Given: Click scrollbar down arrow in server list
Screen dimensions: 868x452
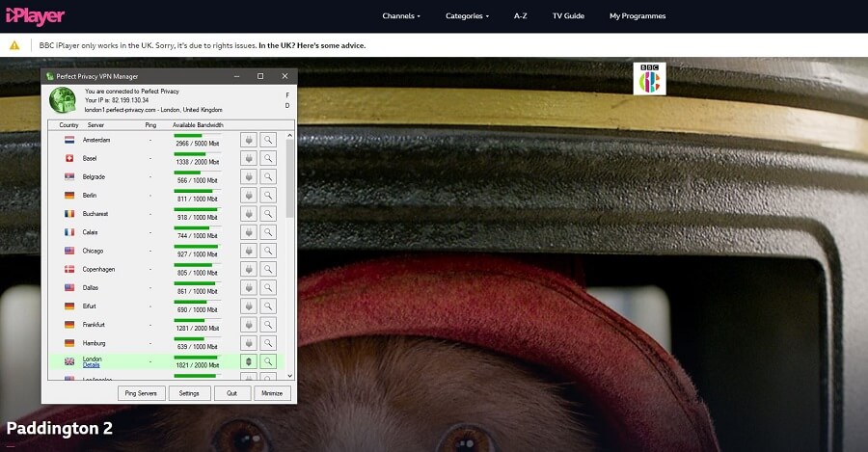Looking at the screenshot, I should [289, 376].
